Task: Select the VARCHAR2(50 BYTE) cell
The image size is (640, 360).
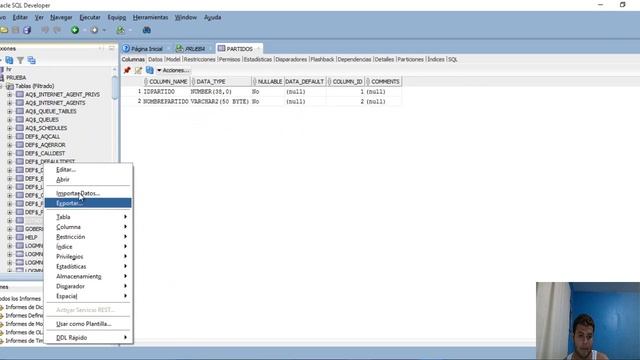Action: (220, 101)
